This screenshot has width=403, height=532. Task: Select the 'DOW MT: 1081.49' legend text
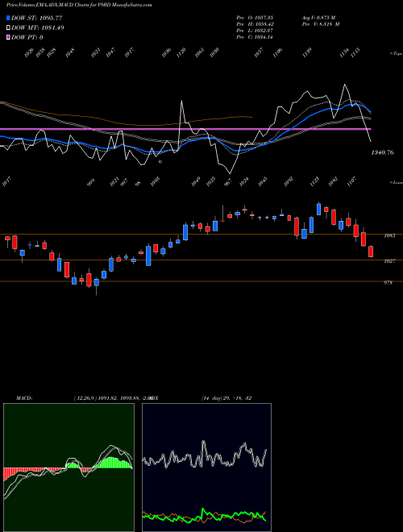coord(38,27)
